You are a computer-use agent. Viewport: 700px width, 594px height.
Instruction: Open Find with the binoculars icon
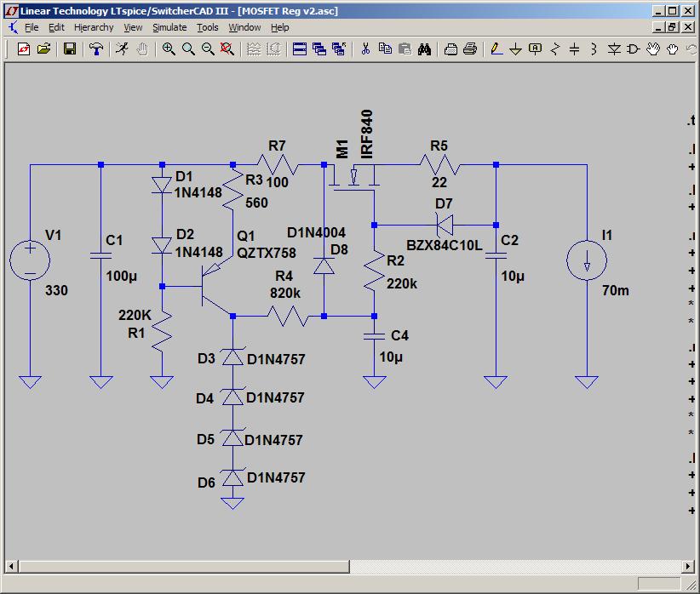click(425, 49)
